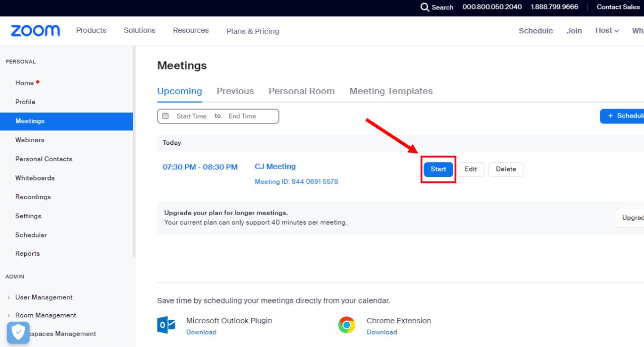Edit the CJ Meeting

(x=471, y=169)
